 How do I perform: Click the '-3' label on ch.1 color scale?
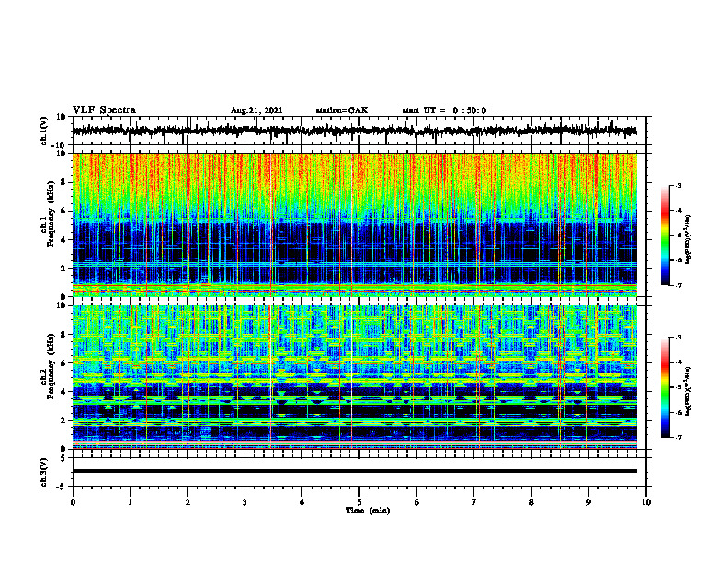coord(678,185)
